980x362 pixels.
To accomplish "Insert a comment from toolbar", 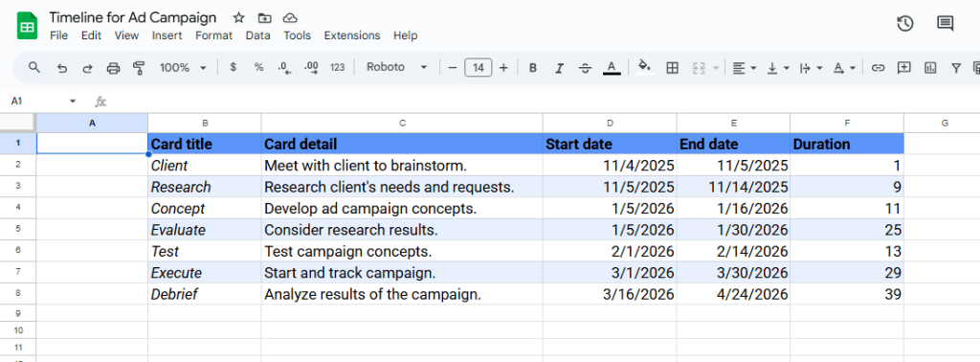I will tap(903, 68).
